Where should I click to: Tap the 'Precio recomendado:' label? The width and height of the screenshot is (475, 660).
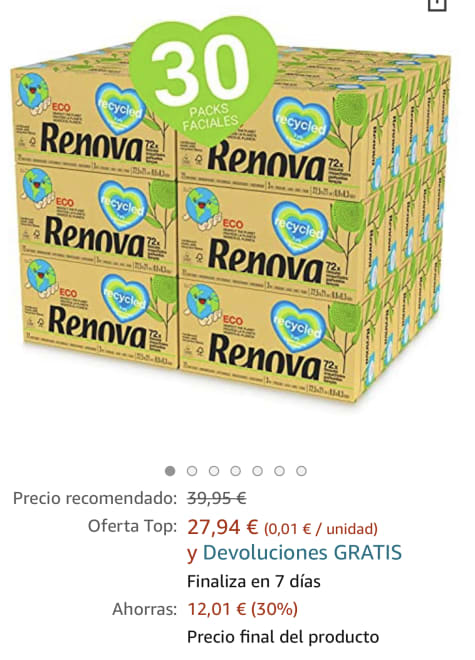point(95,498)
